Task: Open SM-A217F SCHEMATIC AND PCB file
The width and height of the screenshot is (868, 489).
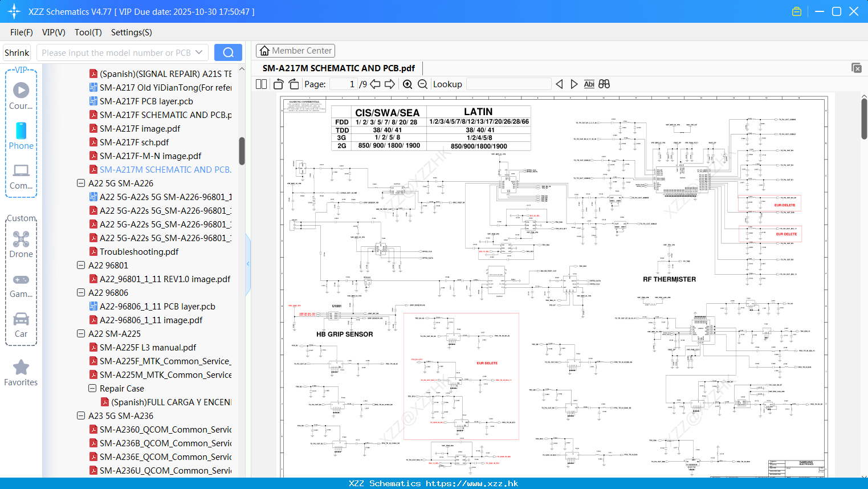Action: coord(160,115)
